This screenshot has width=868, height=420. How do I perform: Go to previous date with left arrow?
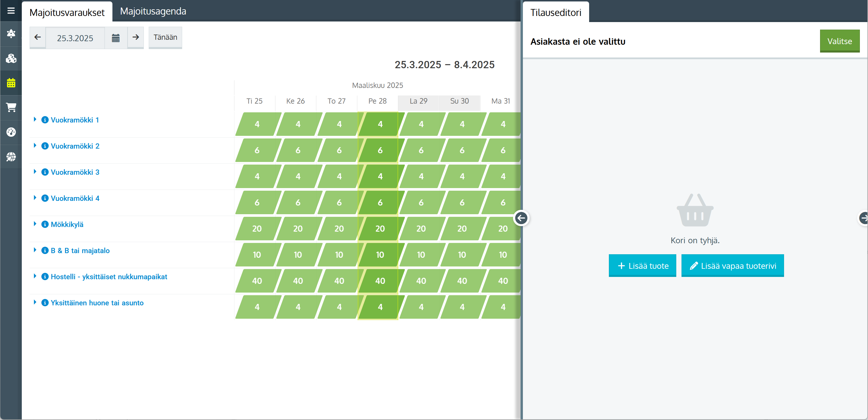point(38,37)
